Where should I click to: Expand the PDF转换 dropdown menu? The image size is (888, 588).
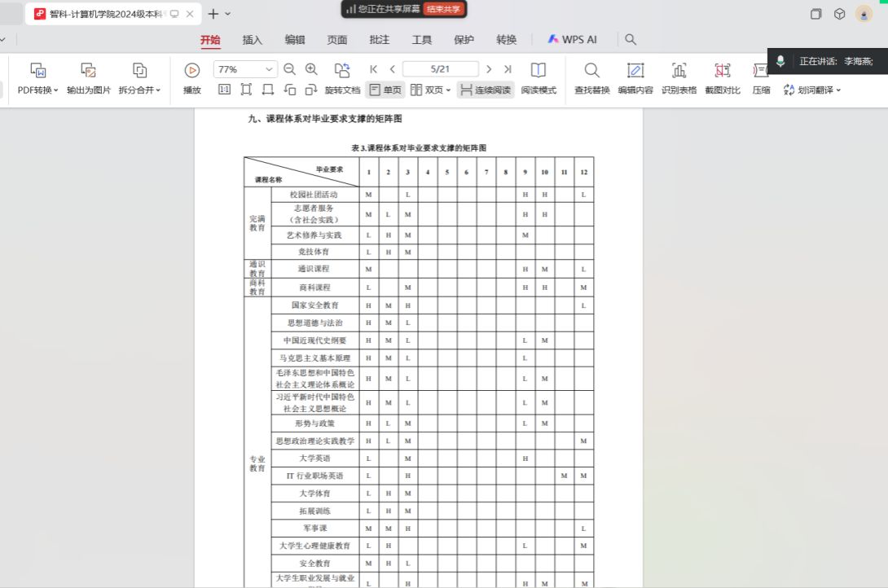point(38,90)
